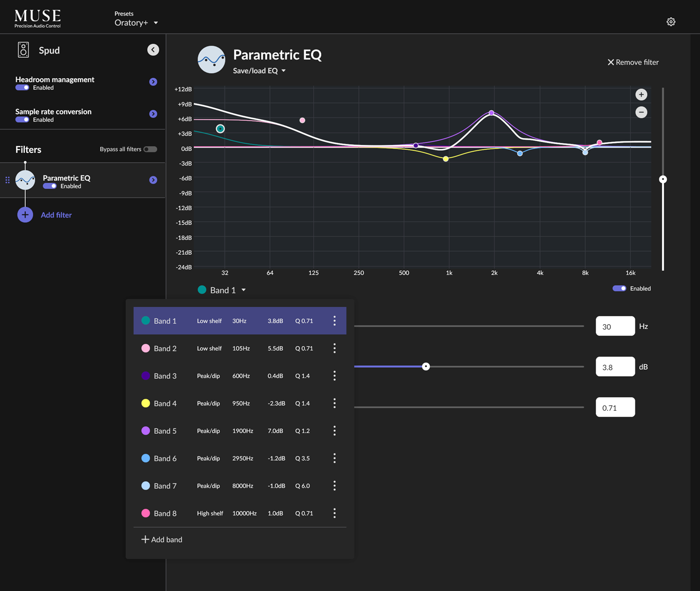Open the Oratory+ presets dropdown
The height and width of the screenshot is (591, 700).
pos(136,23)
